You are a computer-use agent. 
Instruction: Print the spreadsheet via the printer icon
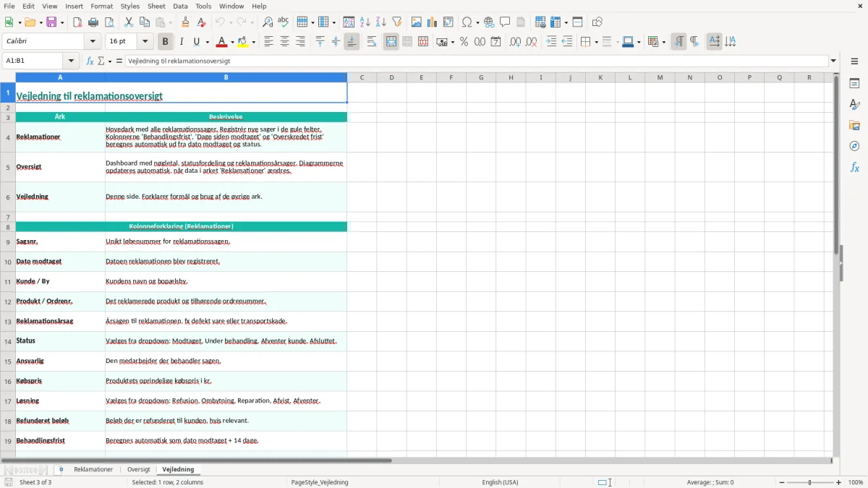click(93, 22)
